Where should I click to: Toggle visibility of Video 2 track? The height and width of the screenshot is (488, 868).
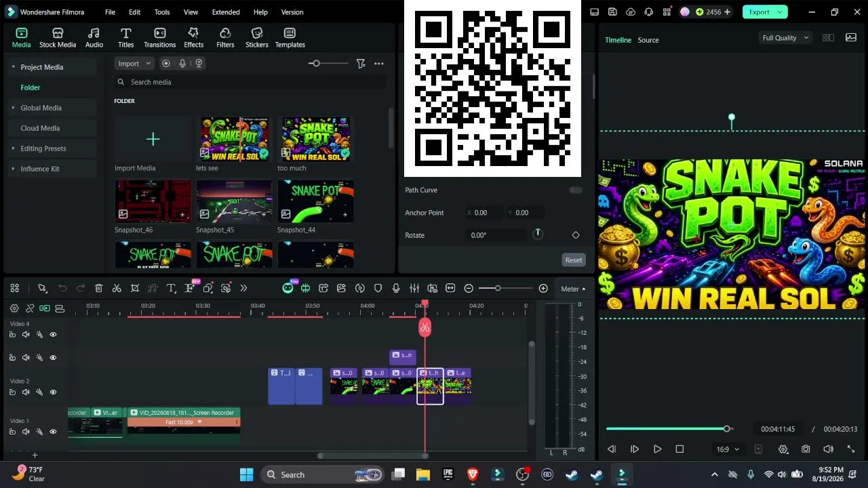(x=53, y=392)
